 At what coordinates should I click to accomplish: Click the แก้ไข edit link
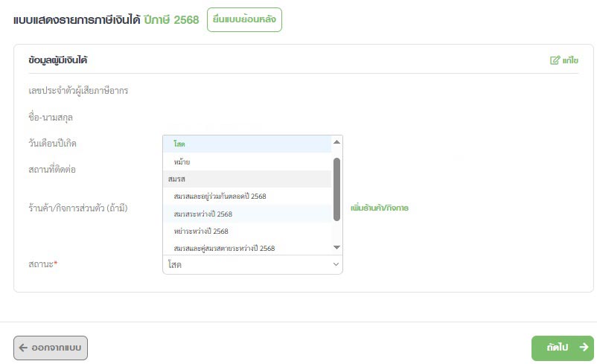point(564,60)
